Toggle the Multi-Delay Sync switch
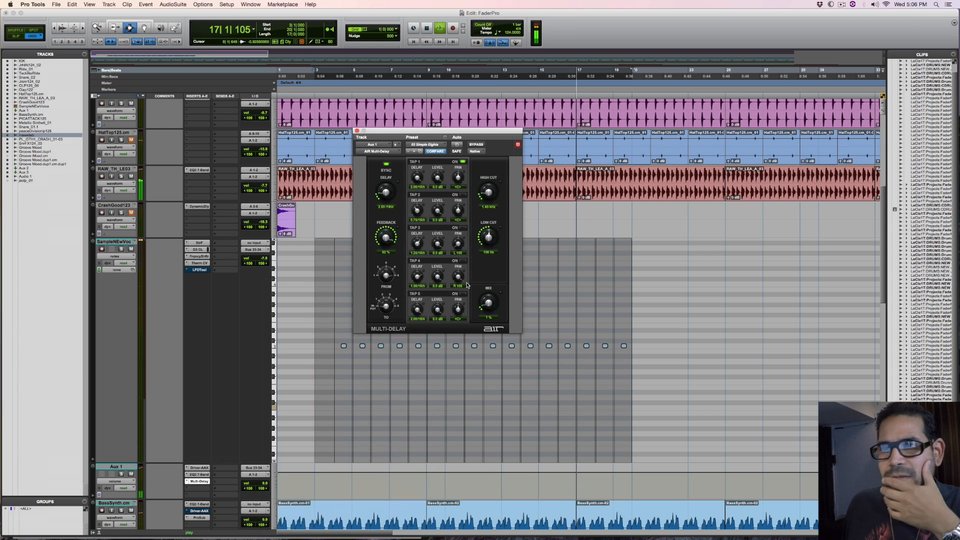 pos(386,164)
